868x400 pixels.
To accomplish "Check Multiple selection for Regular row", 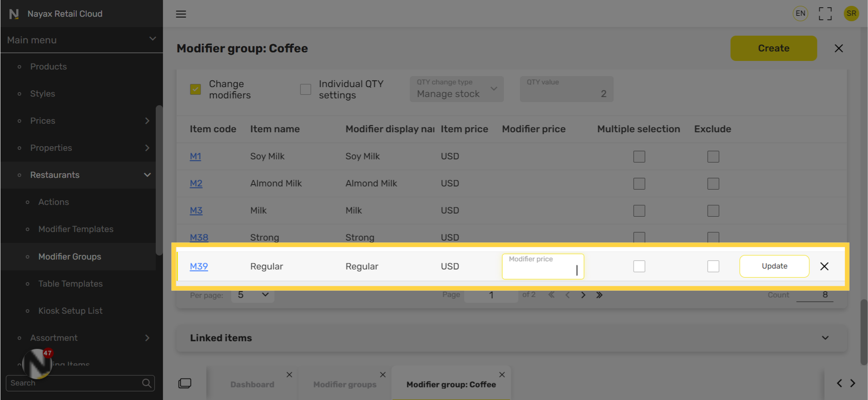I will tap(639, 266).
